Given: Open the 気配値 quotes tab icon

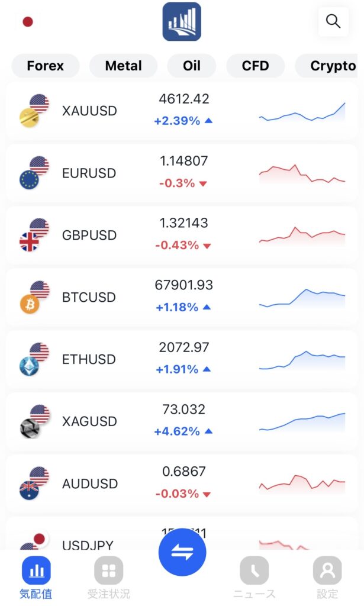Looking at the screenshot, I should [x=36, y=570].
